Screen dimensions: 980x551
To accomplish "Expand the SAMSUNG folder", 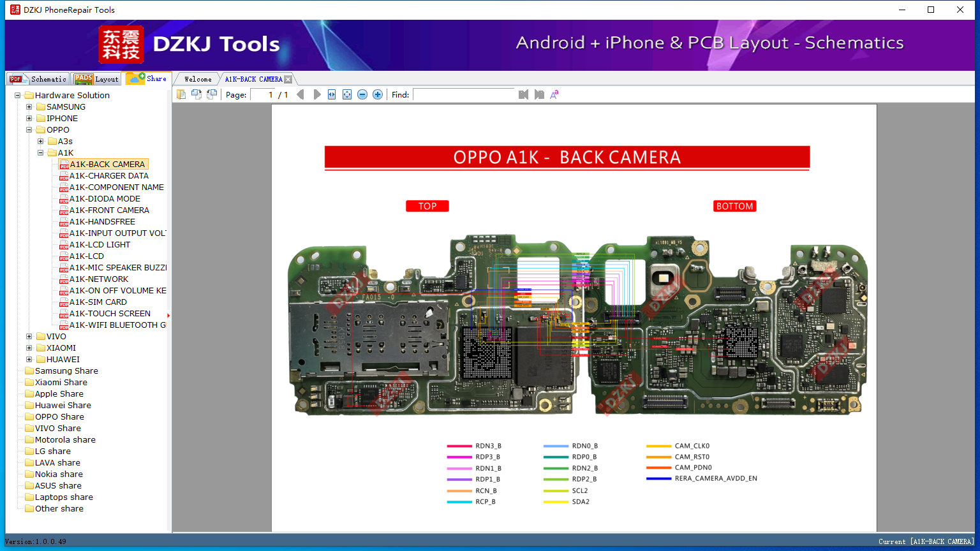I will click(29, 107).
